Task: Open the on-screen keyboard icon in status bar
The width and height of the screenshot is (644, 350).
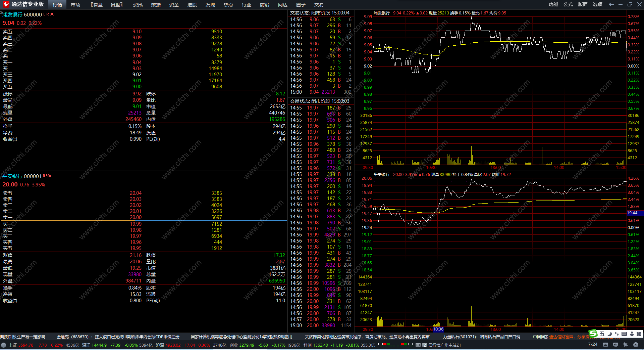Action: tap(605, 345)
